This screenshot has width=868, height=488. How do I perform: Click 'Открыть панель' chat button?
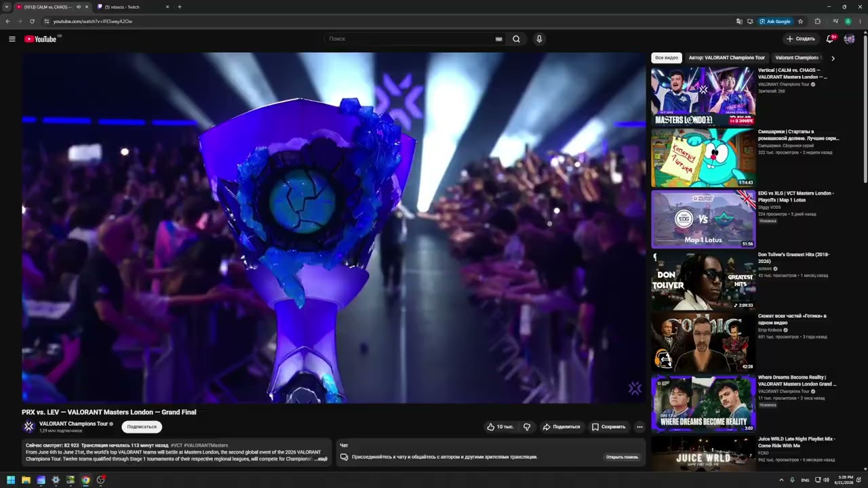point(622,457)
